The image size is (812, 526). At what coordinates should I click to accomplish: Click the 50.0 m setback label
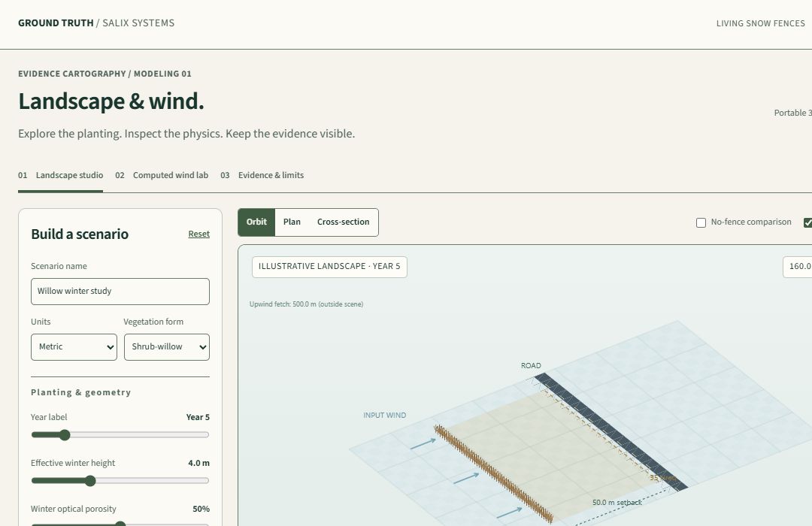point(617,503)
